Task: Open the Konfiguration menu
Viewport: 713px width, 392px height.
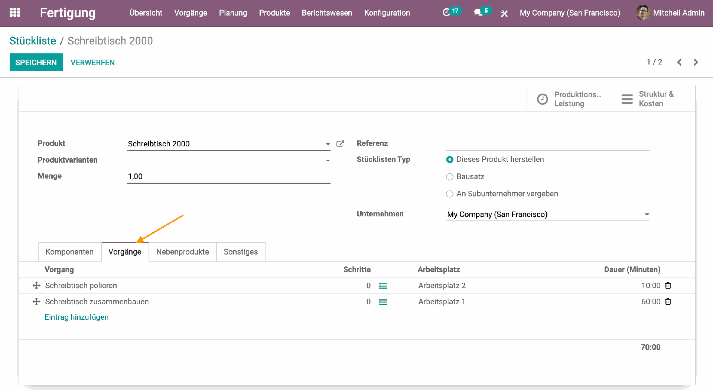Action: pos(387,13)
